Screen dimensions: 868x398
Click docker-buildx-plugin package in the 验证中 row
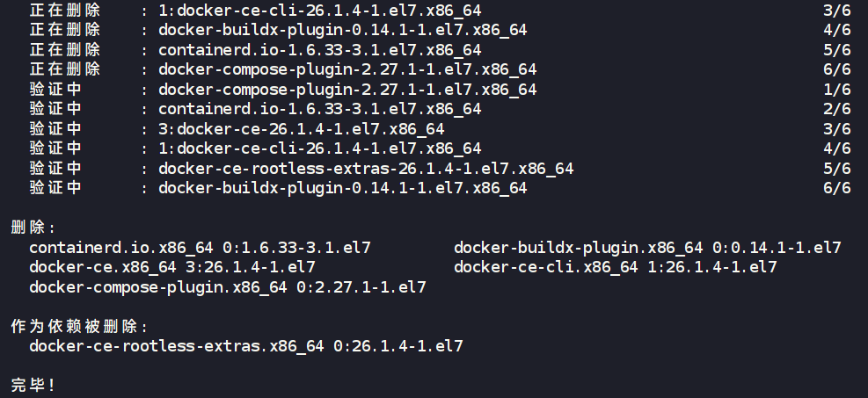click(342, 188)
